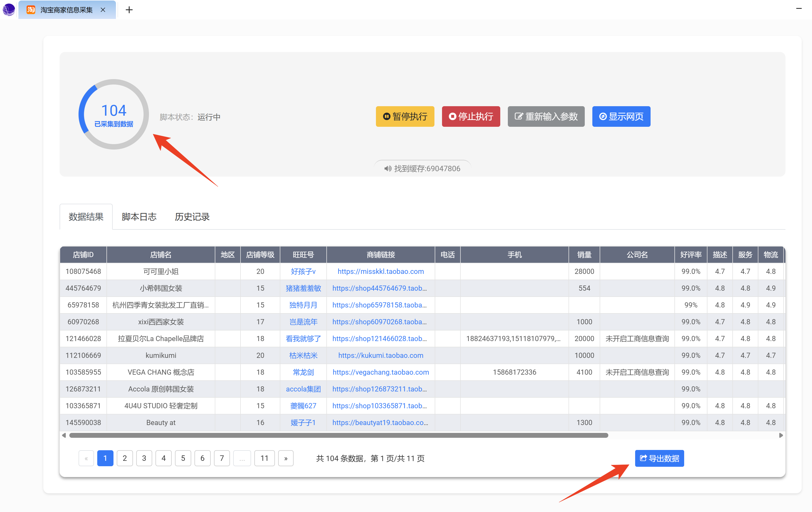This screenshot has width=812, height=512.
Task: Open the 枯米枯米 wangwang link
Action: pyautogui.click(x=303, y=355)
